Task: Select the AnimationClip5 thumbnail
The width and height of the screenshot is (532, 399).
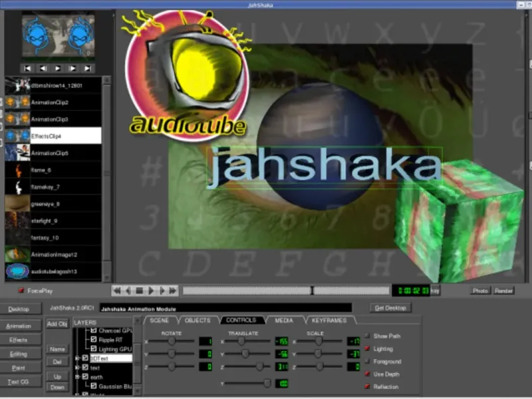Action: pos(17,153)
